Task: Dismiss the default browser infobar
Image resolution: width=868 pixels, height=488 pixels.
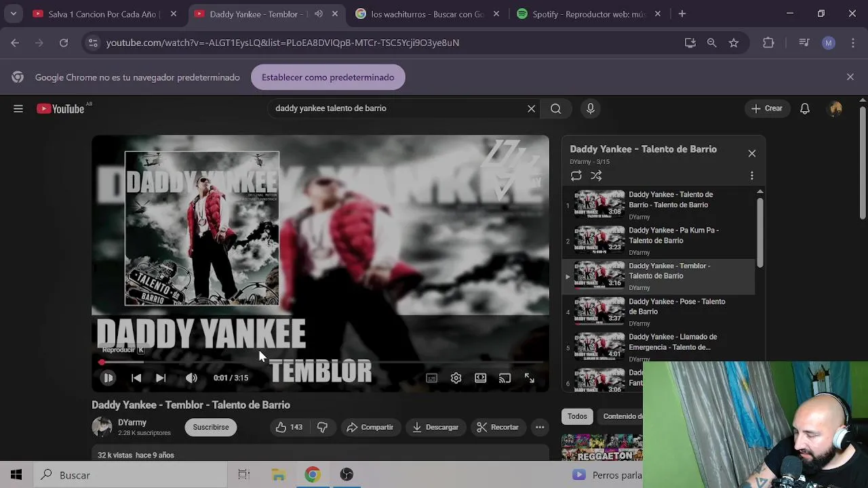Action: tap(850, 77)
